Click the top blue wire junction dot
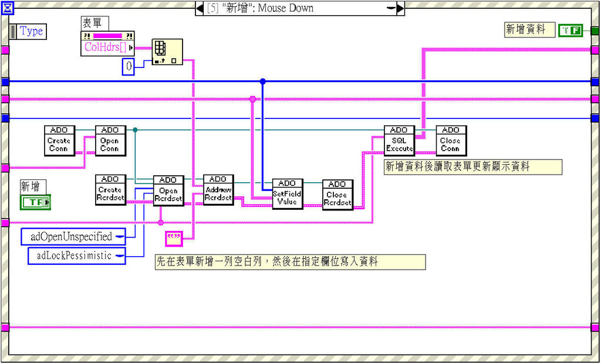Screen dimensions: 601x364 (262, 81)
